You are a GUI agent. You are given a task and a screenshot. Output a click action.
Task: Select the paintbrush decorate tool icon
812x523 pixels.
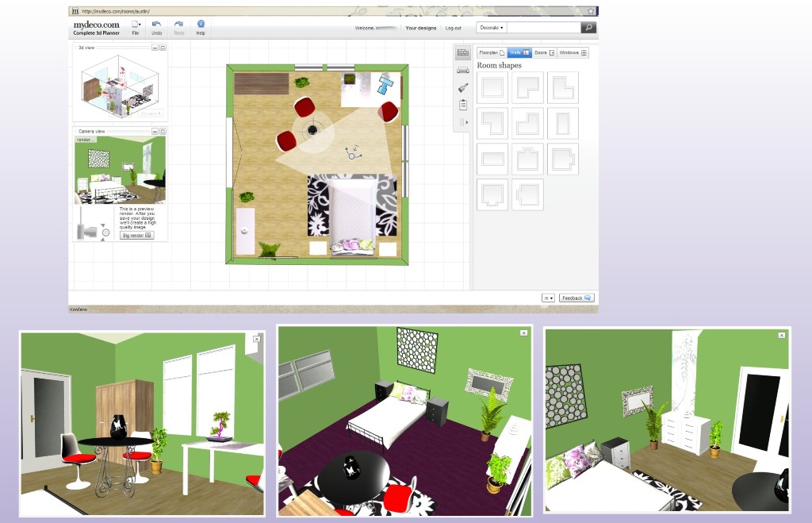click(463, 87)
